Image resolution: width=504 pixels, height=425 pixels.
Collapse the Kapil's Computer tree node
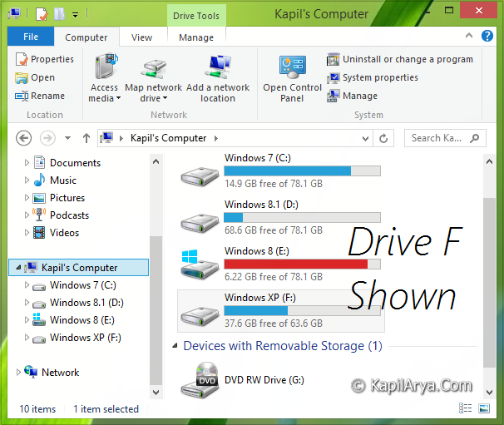click(x=18, y=268)
